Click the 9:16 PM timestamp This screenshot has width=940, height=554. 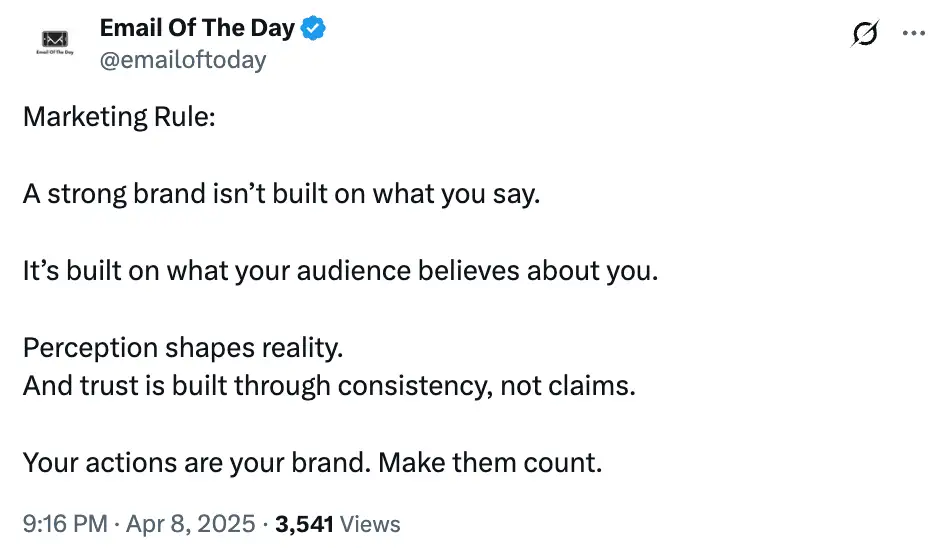(x=65, y=524)
